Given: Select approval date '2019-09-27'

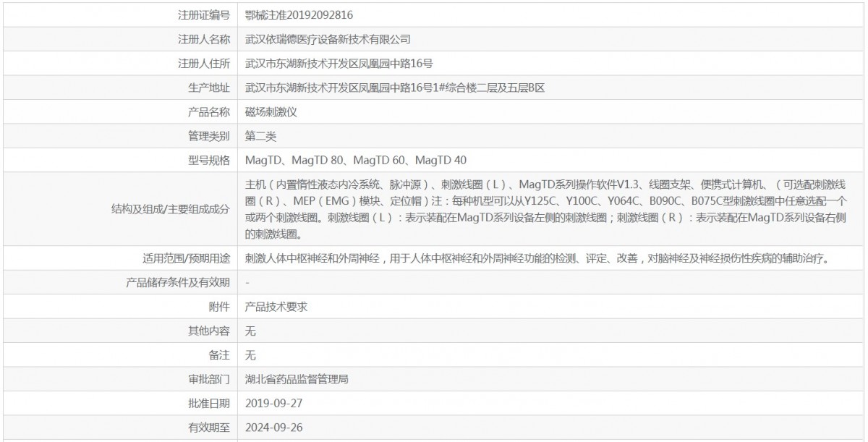Looking at the screenshot, I should [274, 403].
